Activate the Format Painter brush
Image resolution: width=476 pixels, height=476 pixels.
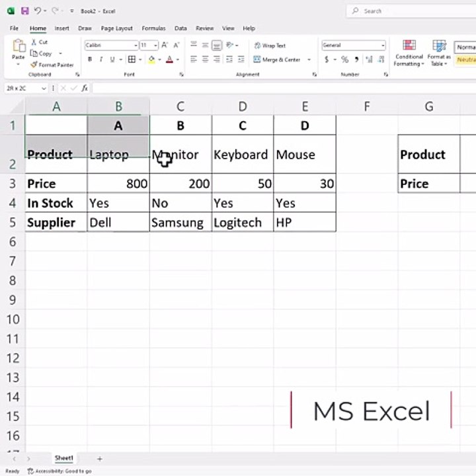(x=52, y=65)
